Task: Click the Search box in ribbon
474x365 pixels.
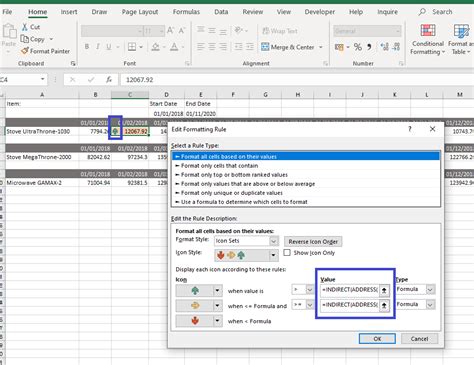Action: (436, 12)
